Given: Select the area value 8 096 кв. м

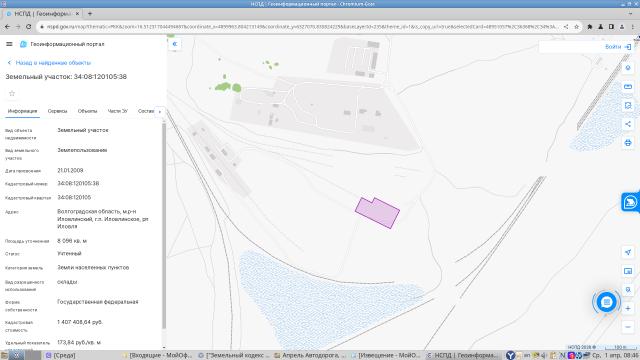Looking at the screenshot, I should click(x=72, y=241).
